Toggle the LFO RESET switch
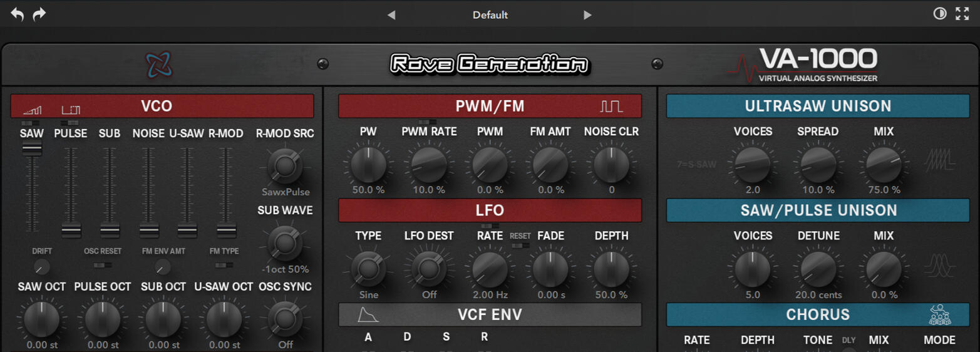This screenshot has height=352, width=980. click(520, 245)
